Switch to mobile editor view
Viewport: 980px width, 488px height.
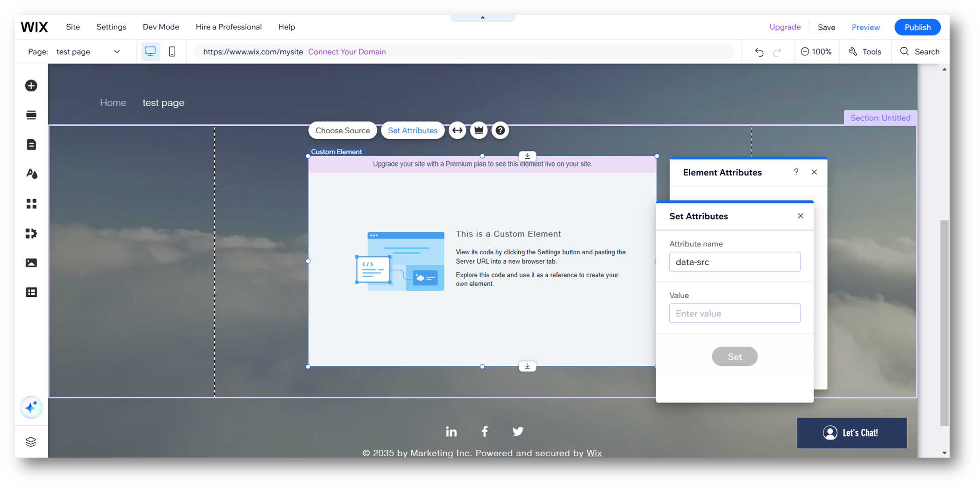tap(172, 51)
